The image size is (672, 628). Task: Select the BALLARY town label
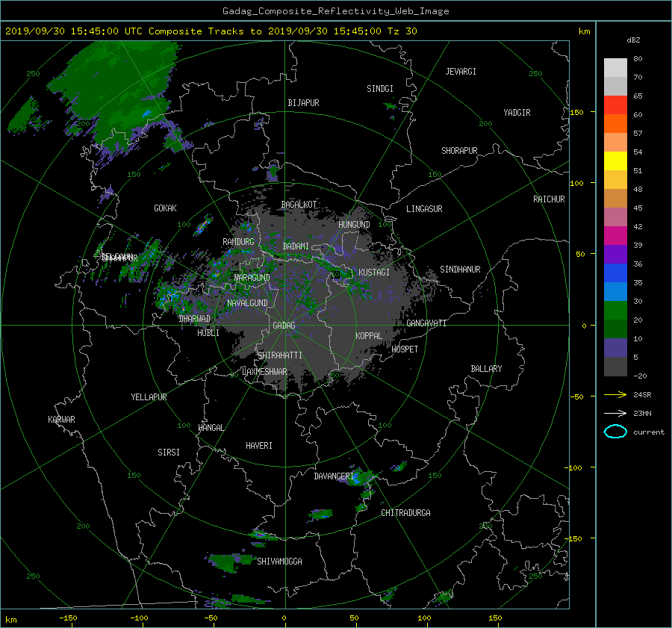coord(486,369)
